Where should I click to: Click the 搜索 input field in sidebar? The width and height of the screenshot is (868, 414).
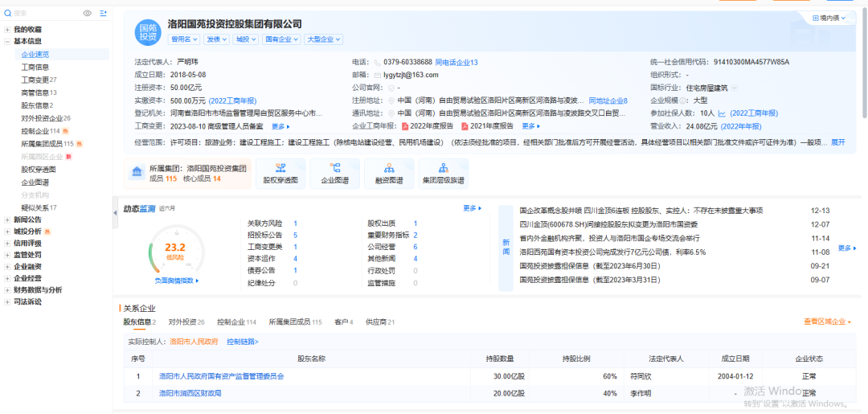click(x=45, y=13)
